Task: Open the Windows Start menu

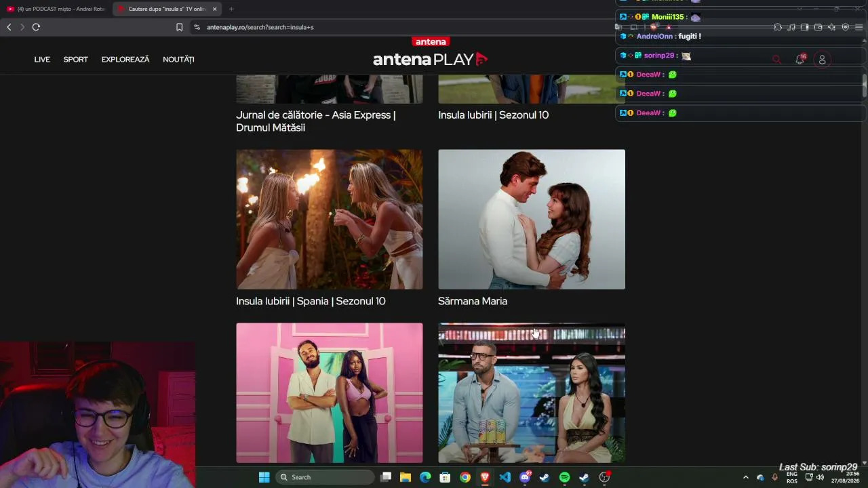Action: [264, 477]
